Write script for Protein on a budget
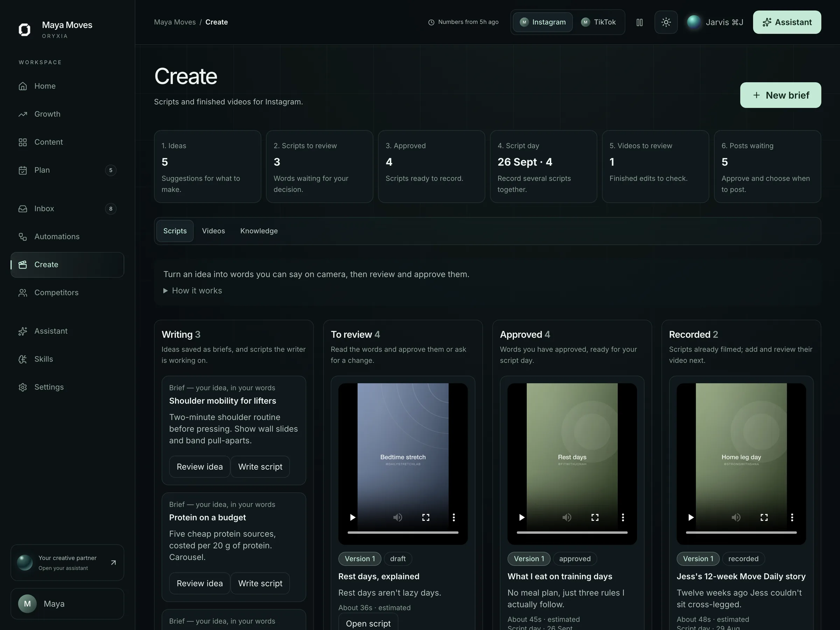Viewport: 840px width, 630px height. pyautogui.click(x=260, y=584)
